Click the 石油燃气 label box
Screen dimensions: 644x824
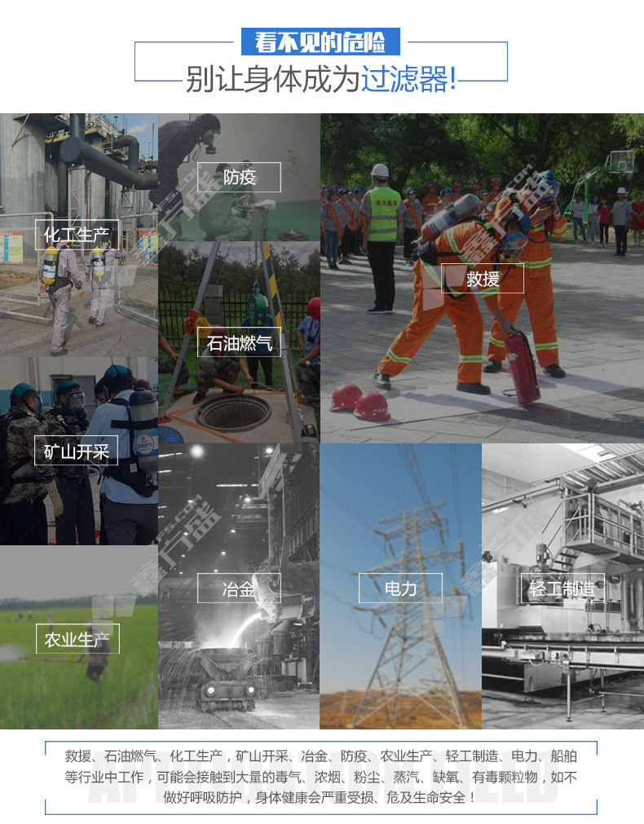pos(239,342)
